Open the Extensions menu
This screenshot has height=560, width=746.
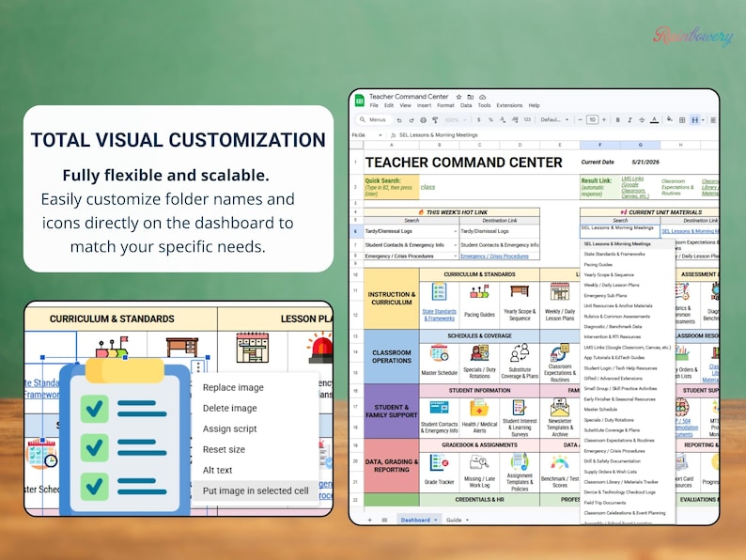pyautogui.click(x=509, y=105)
